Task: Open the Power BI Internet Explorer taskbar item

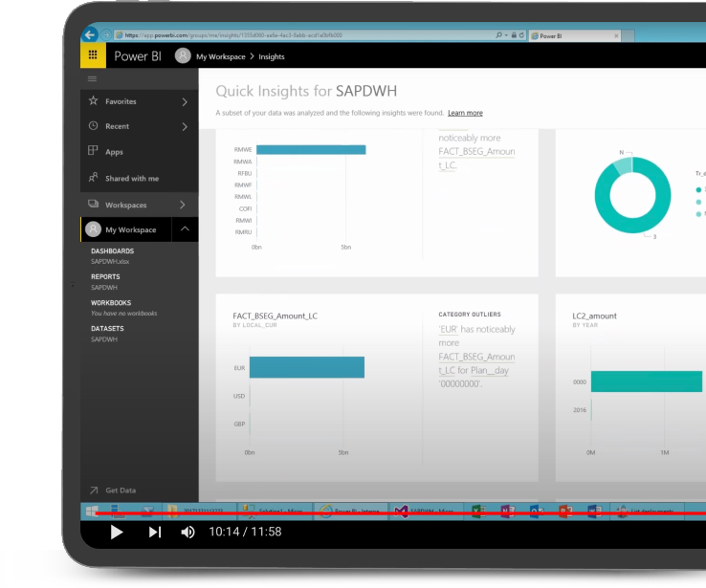Action: (351, 512)
